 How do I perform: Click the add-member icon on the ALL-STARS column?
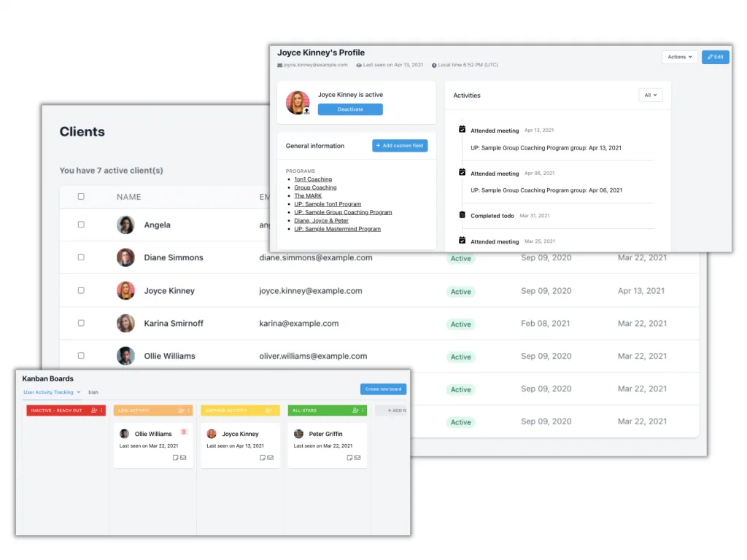pyautogui.click(x=356, y=410)
